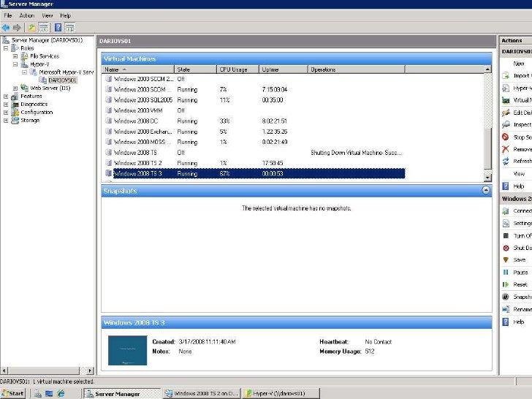Viewport: 532px width, 399px height.
Task: Click the Virtual Network Manager action icon
Action: (x=506, y=100)
